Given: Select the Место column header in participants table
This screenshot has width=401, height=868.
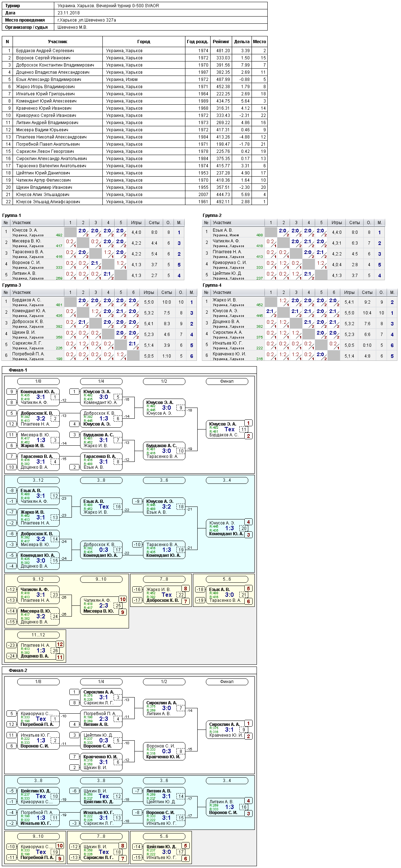Looking at the screenshot, I should pyautogui.click(x=259, y=42).
